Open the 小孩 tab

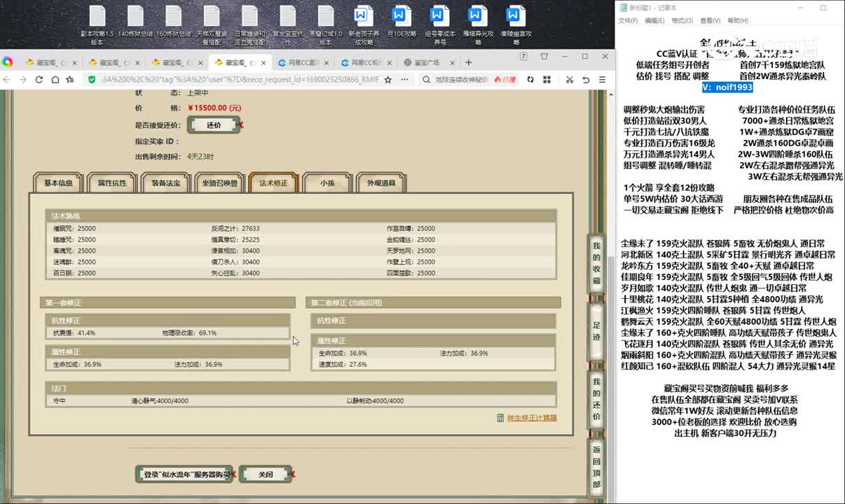[x=327, y=183]
